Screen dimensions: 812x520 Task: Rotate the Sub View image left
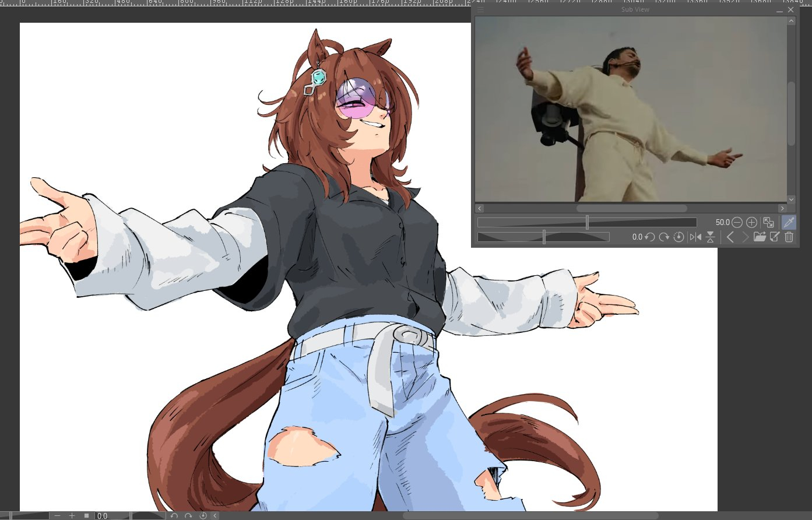click(649, 237)
